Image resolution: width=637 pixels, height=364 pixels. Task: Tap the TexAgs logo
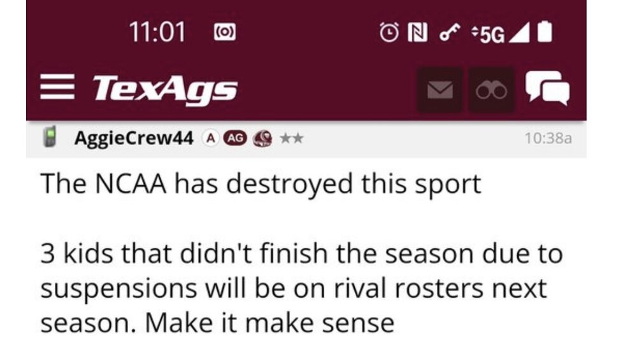(165, 90)
